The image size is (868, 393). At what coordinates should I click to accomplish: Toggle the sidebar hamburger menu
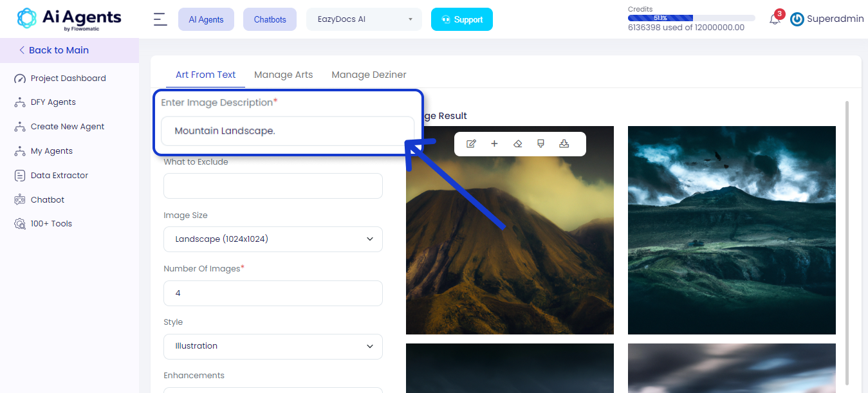(160, 19)
